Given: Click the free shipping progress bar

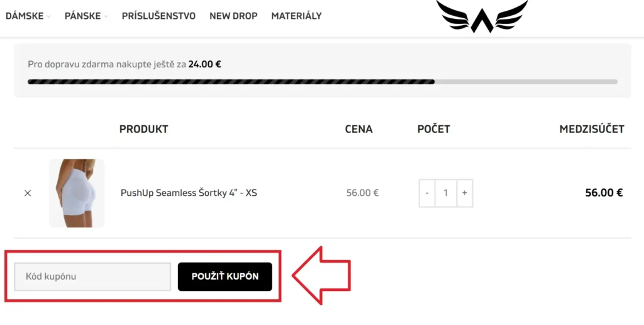Looking at the screenshot, I should (x=322, y=81).
